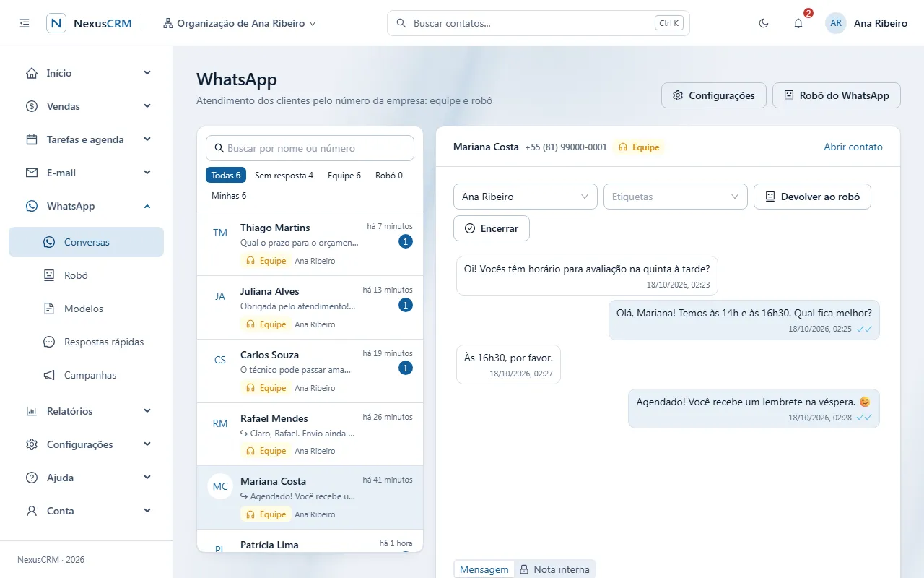Expand the Início menu chevron
924x578 pixels.
tap(147, 73)
